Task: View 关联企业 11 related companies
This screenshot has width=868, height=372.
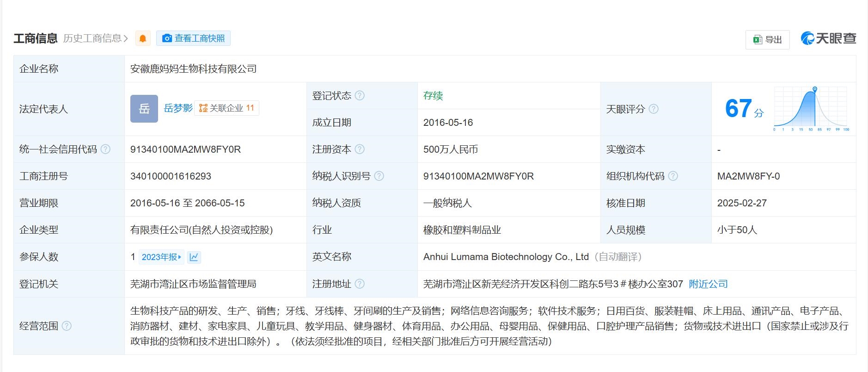Action: click(226, 108)
